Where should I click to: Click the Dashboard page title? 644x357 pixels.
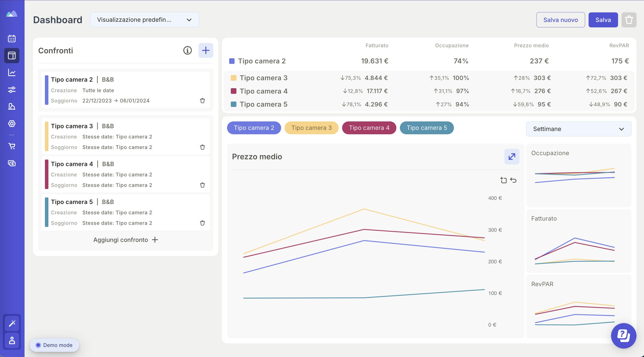(x=58, y=20)
